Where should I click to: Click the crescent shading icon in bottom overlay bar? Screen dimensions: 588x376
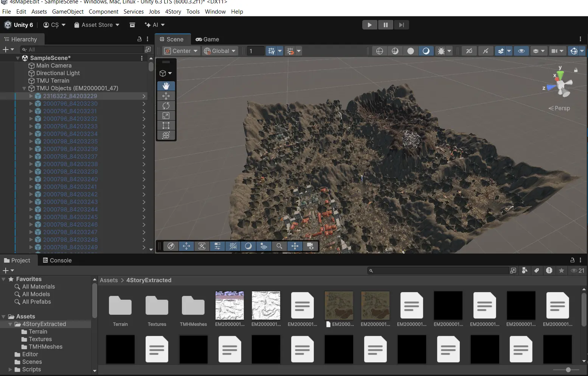[x=248, y=246]
